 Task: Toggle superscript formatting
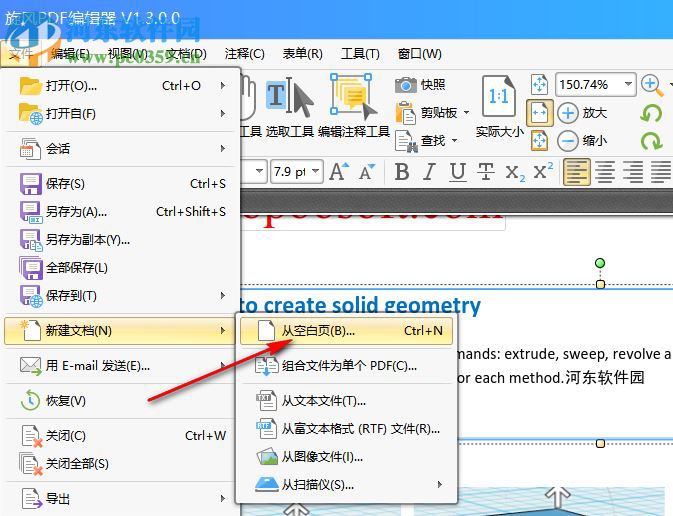pyautogui.click(x=543, y=171)
